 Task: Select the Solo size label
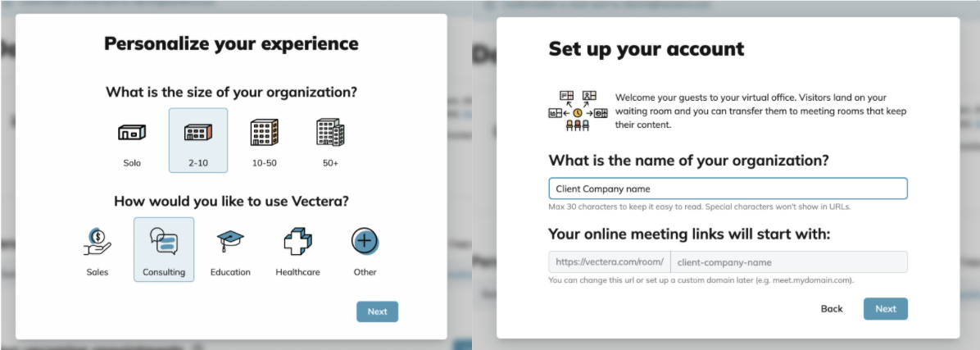click(132, 163)
